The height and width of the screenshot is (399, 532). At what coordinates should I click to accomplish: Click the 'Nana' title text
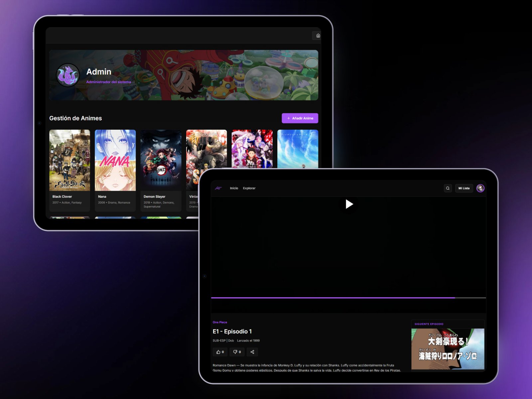[102, 197]
